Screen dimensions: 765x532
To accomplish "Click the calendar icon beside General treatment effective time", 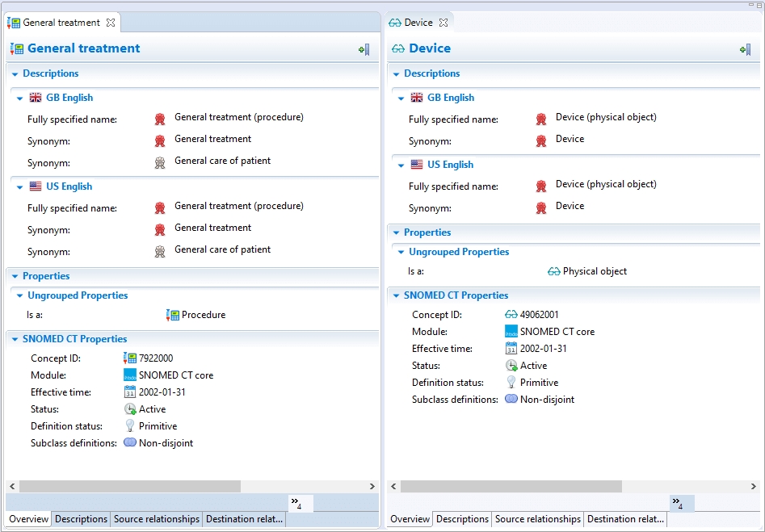I will point(130,392).
